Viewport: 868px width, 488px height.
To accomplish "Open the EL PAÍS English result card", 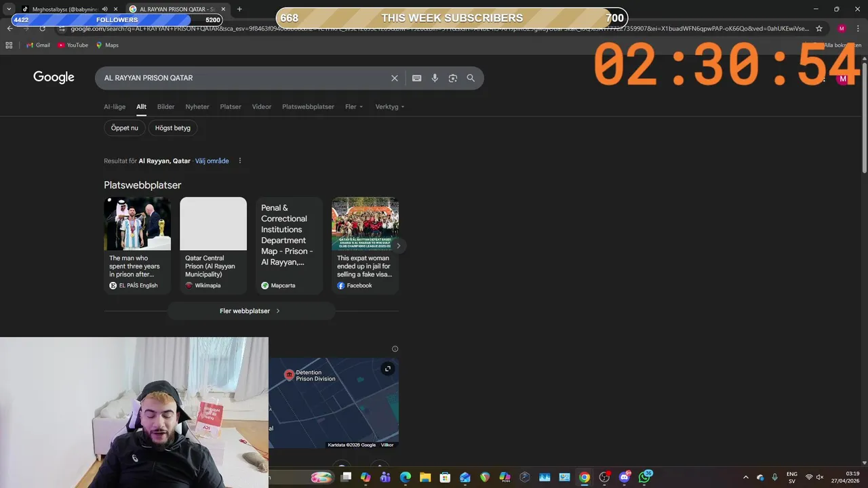I will (x=138, y=245).
